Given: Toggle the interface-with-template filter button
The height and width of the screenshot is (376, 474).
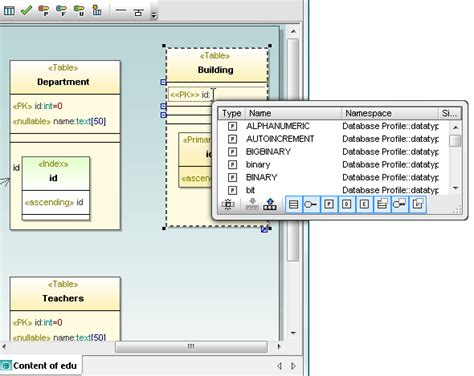Looking at the screenshot, I should point(399,204).
